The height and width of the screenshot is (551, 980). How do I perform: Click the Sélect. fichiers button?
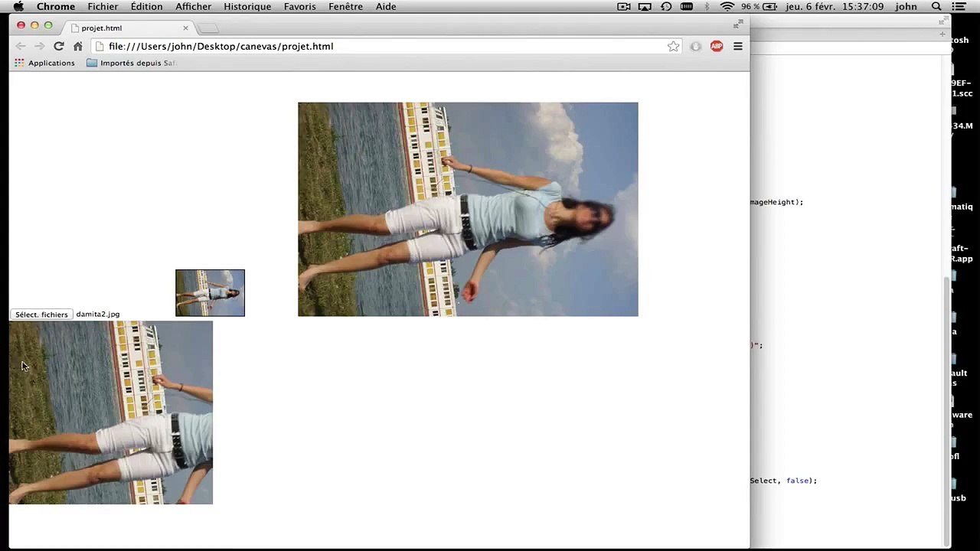[x=41, y=315]
